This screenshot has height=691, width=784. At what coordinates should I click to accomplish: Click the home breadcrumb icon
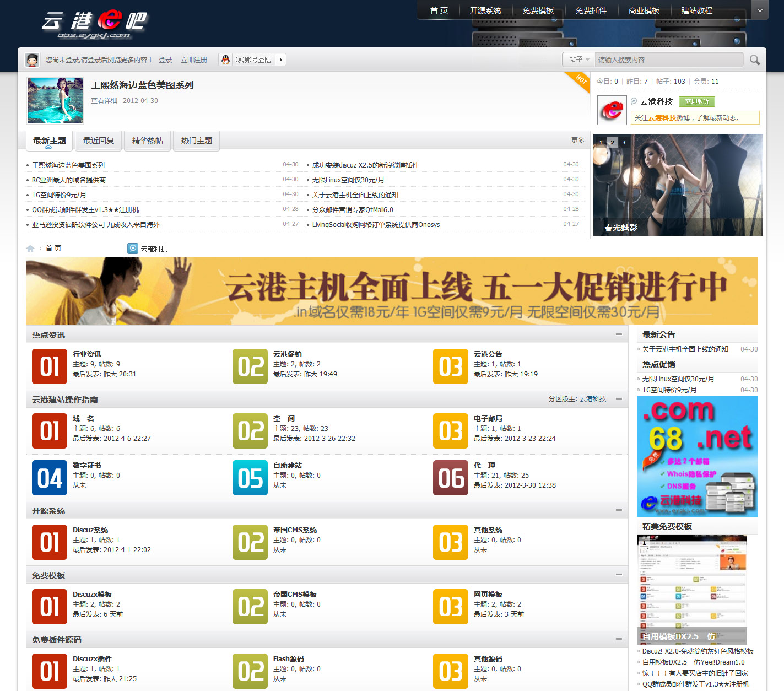(30, 249)
